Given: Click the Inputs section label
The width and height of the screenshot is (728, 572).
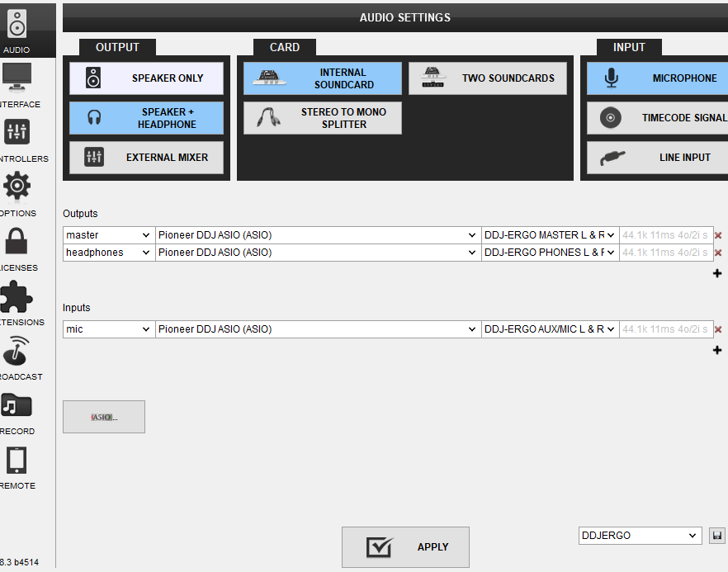Looking at the screenshot, I should [77, 308].
